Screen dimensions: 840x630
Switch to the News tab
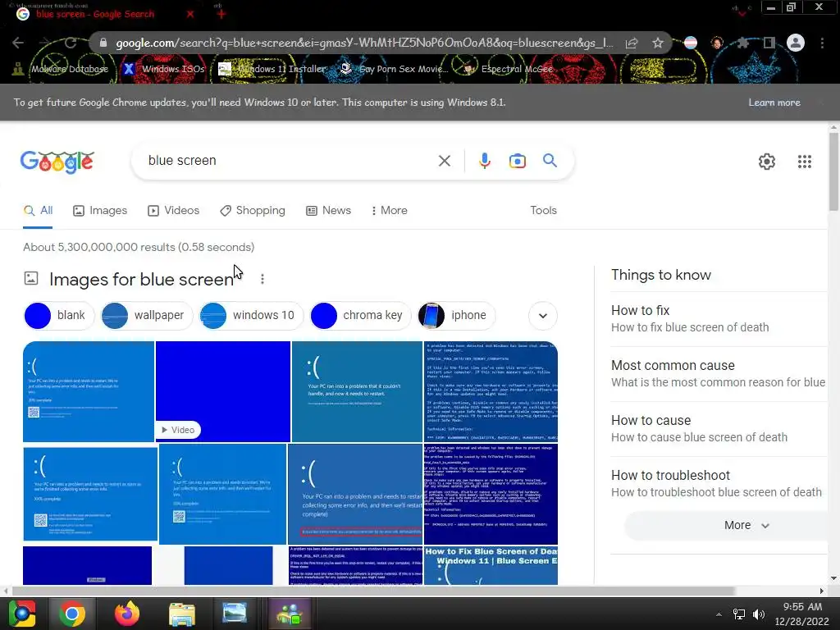(x=328, y=211)
